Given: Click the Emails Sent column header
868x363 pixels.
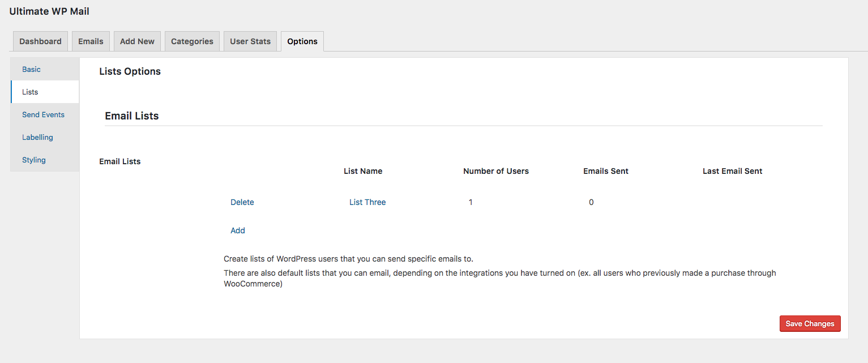Looking at the screenshot, I should (x=606, y=171).
